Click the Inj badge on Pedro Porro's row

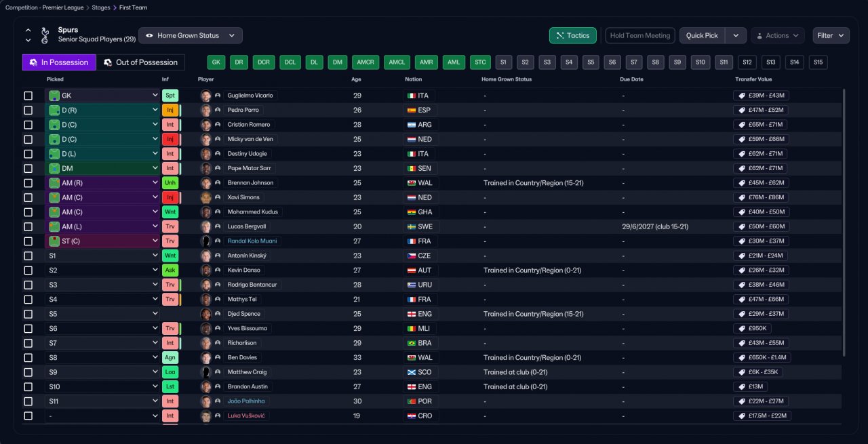pos(170,110)
